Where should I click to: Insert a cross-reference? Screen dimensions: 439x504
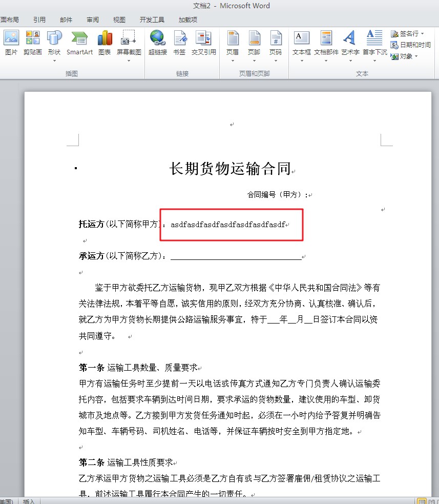coord(203,41)
